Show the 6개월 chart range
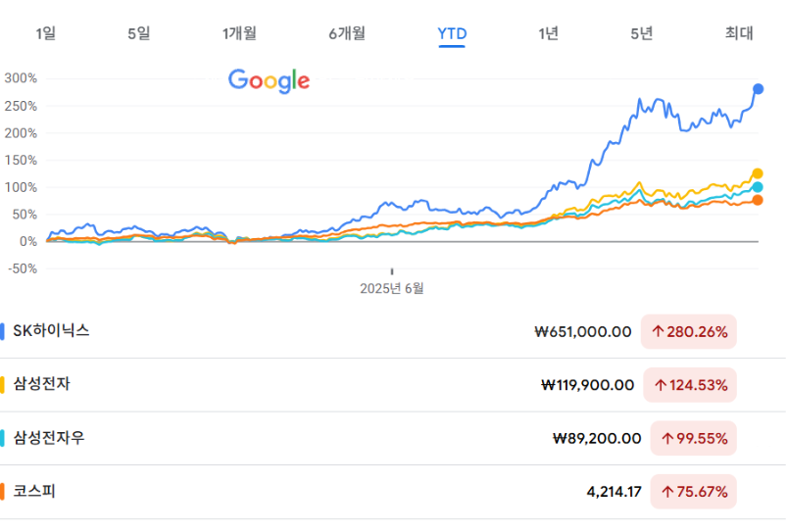Viewport: 788px width, 532px height. [x=347, y=33]
